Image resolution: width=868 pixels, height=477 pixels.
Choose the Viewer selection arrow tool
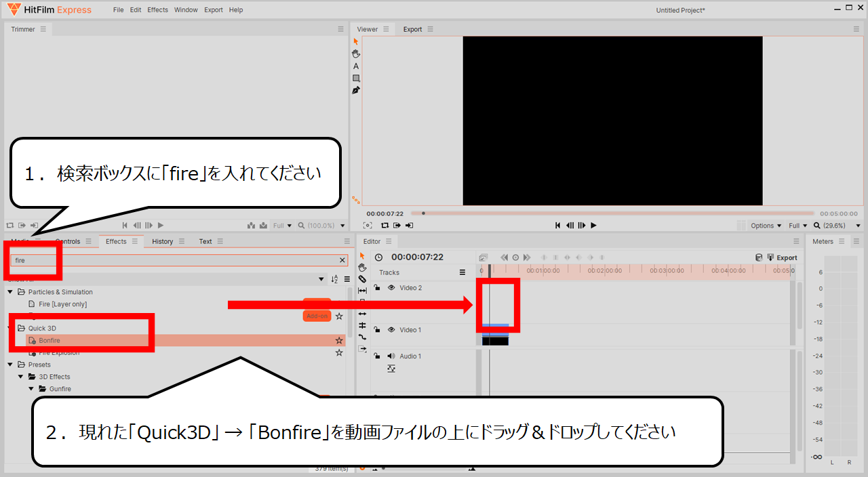tap(356, 41)
